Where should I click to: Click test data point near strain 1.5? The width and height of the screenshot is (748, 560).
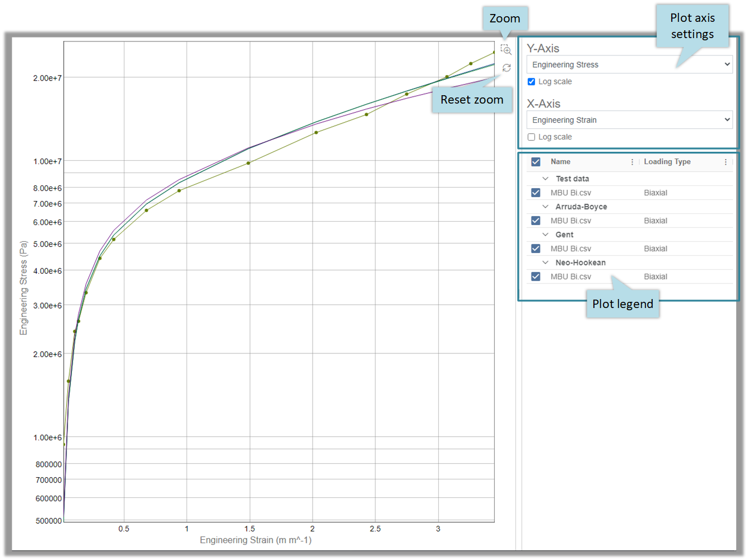click(x=248, y=163)
